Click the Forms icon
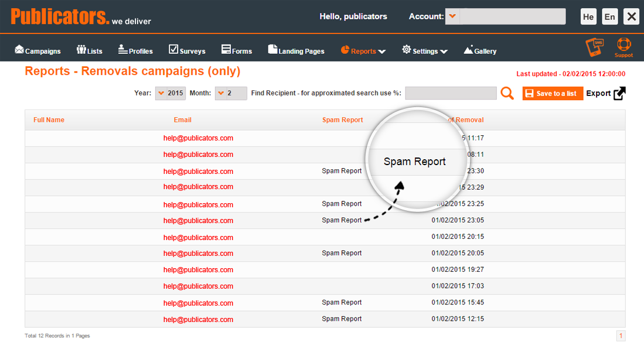The width and height of the screenshot is (644, 356). coord(226,49)
